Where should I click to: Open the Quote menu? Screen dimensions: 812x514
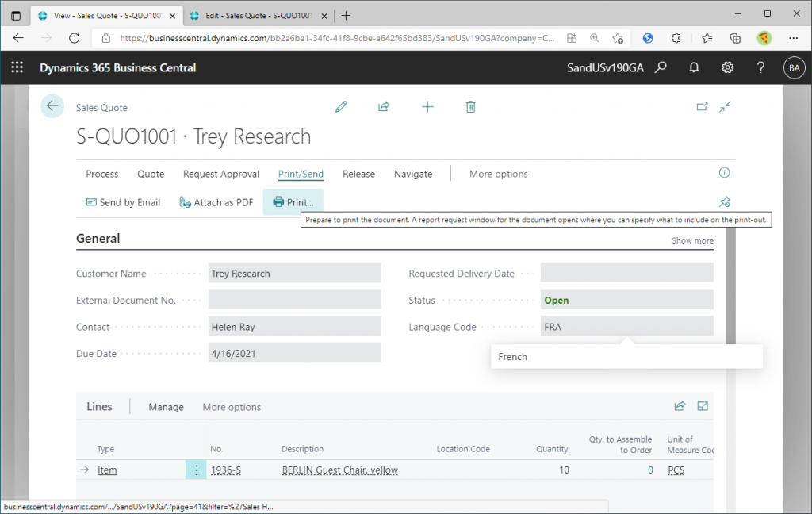point(151,174)
